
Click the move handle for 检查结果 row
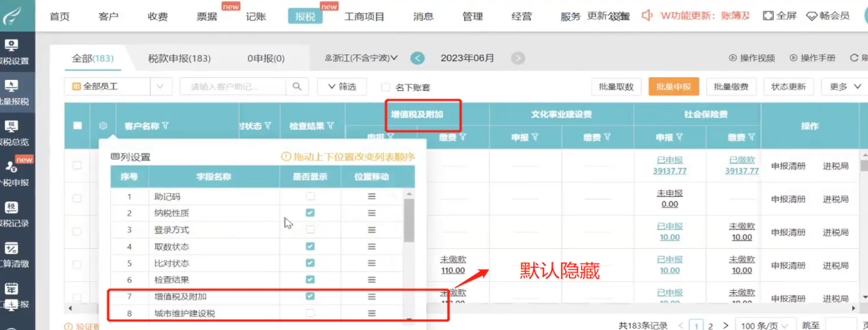coord(372,280)
